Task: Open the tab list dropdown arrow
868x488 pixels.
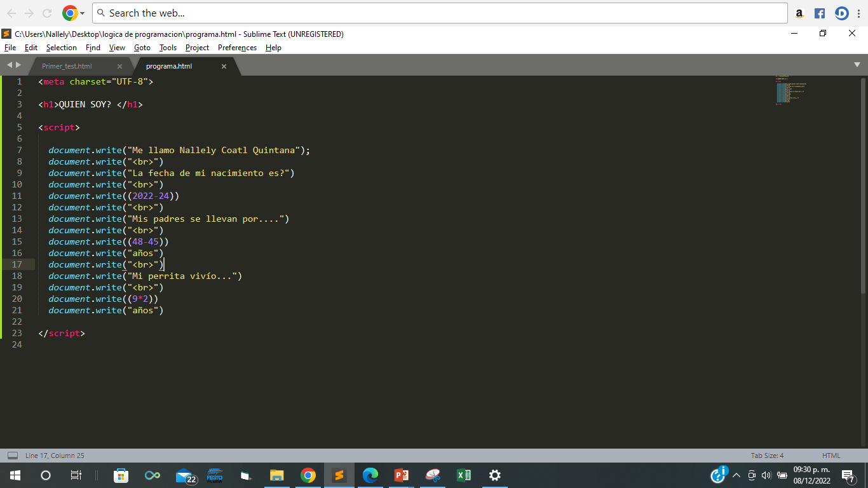Action: click(x=857, y=65)
